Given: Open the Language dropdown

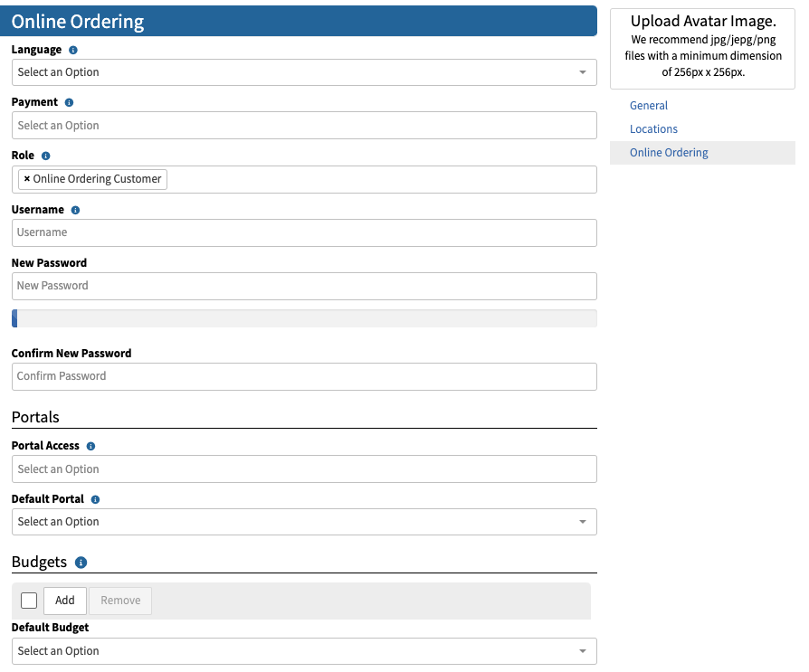Looking at the screenshot, I should click(304, 72).
